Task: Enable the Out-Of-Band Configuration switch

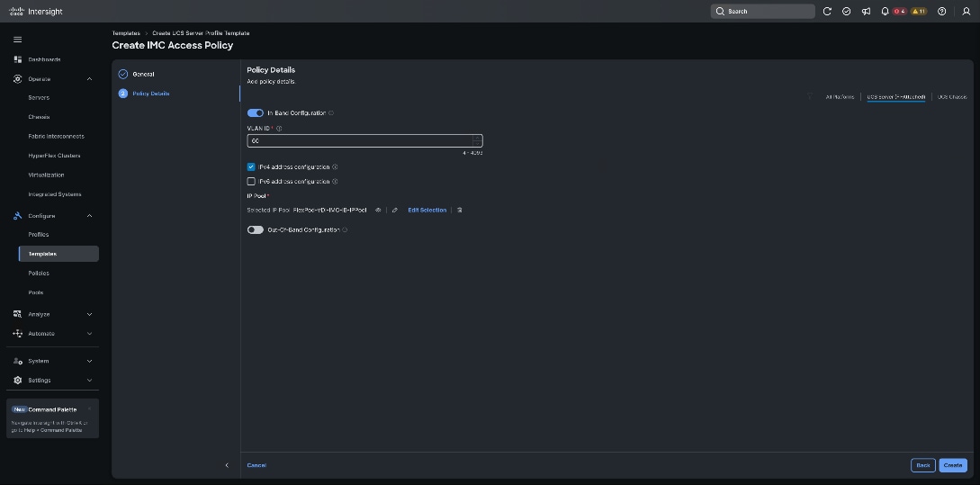Action: (256, 230)
